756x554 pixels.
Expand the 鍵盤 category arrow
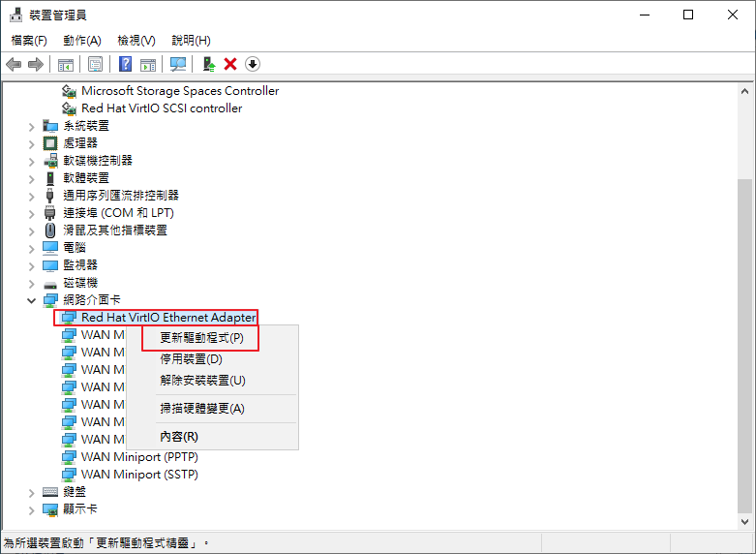[x=32, y=492]
